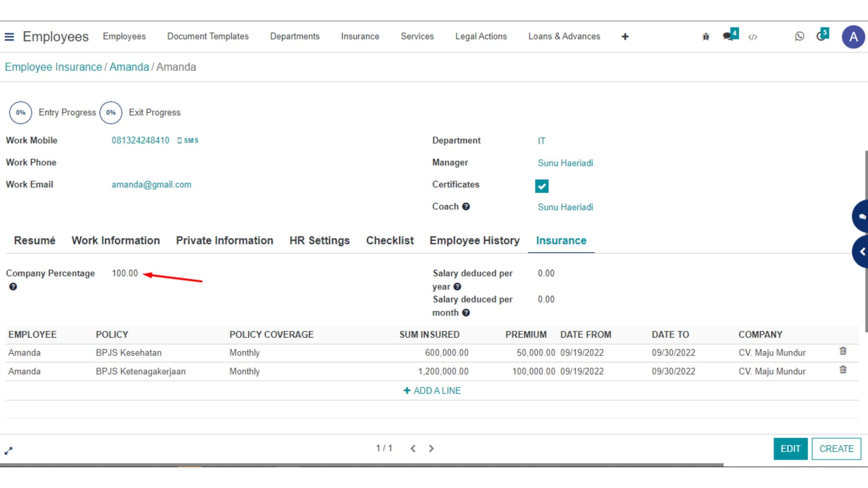The image size is (868, 488).
Task: Open the Departments menu
Action: (295, 36)
